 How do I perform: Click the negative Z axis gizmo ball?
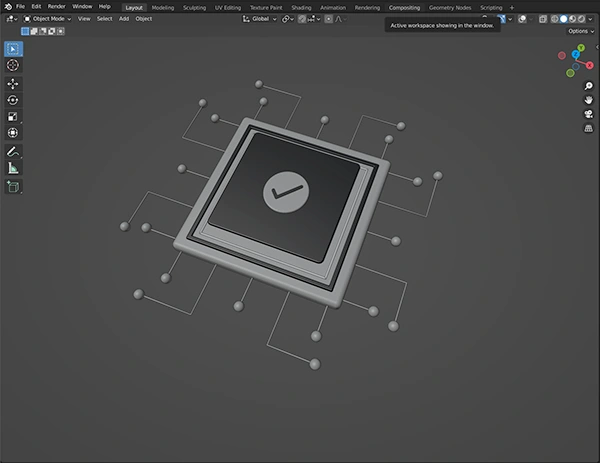[x=576, y=67]
